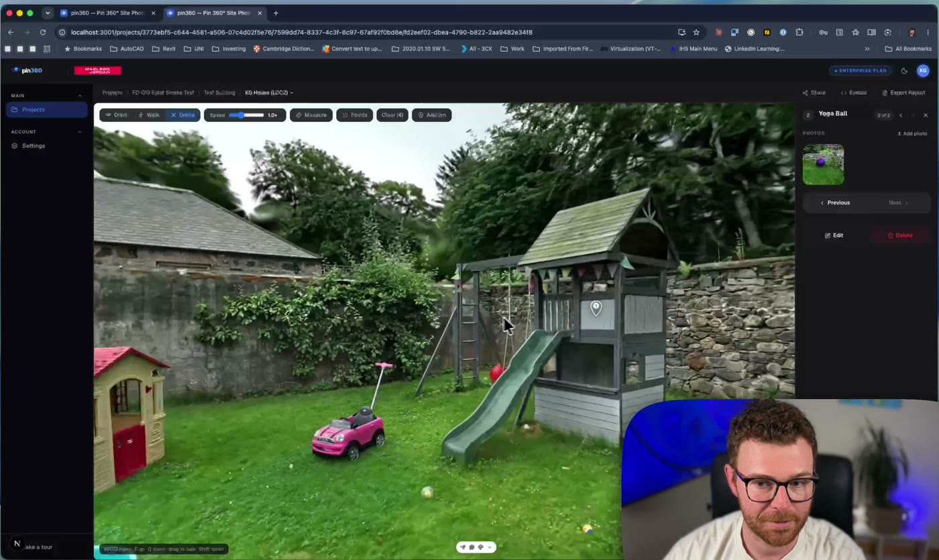Adjust the Speed slider

tap(246, 115)
